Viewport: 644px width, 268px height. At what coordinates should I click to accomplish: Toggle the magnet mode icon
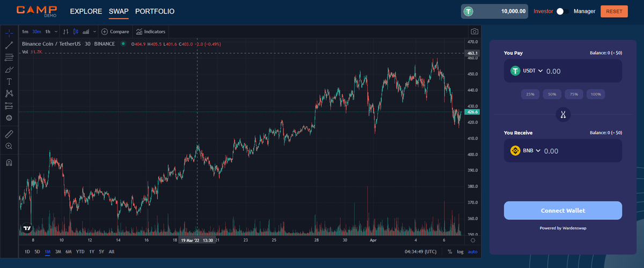[9, 162]
